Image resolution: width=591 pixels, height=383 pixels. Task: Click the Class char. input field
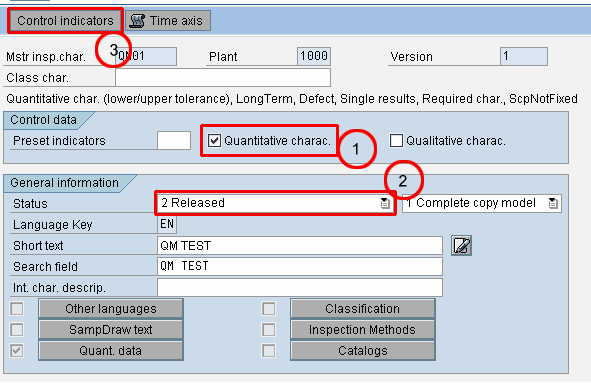pyautogui.click(x=223, y=78)
